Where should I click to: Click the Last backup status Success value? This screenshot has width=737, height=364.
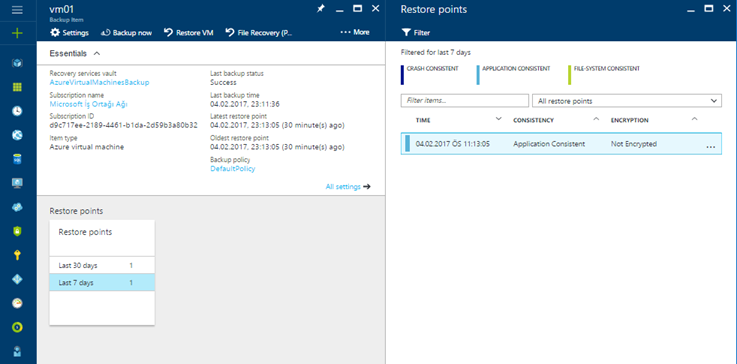point(223,82)
